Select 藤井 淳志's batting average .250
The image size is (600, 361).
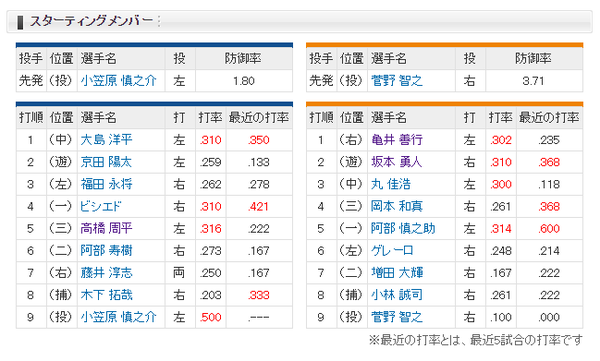pos(210,273)
